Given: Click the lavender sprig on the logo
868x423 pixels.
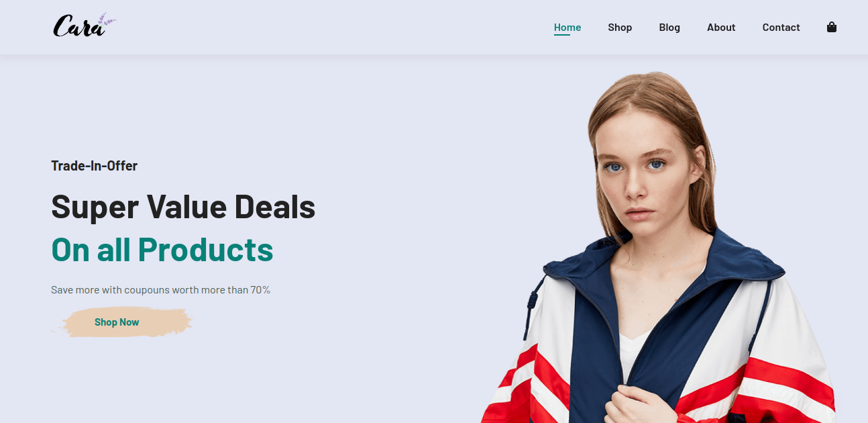Looking at the screenshot, I should tap(107, 20).
